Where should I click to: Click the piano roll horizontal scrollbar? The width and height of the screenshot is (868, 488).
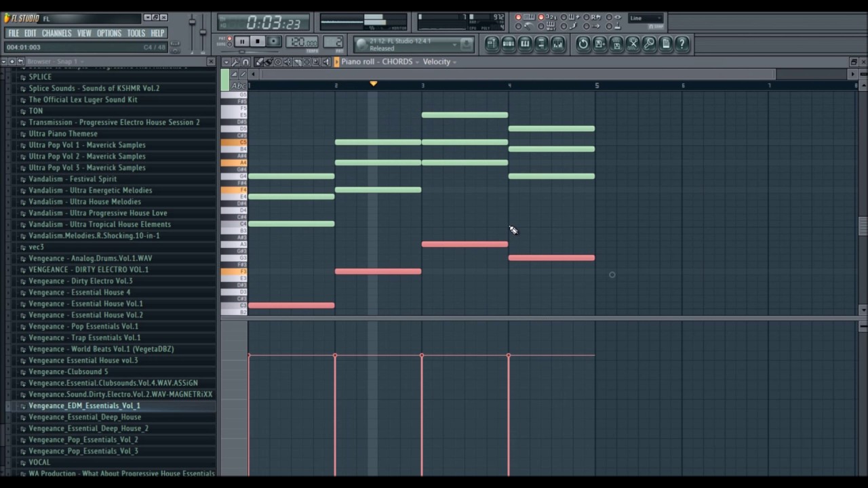517,74
